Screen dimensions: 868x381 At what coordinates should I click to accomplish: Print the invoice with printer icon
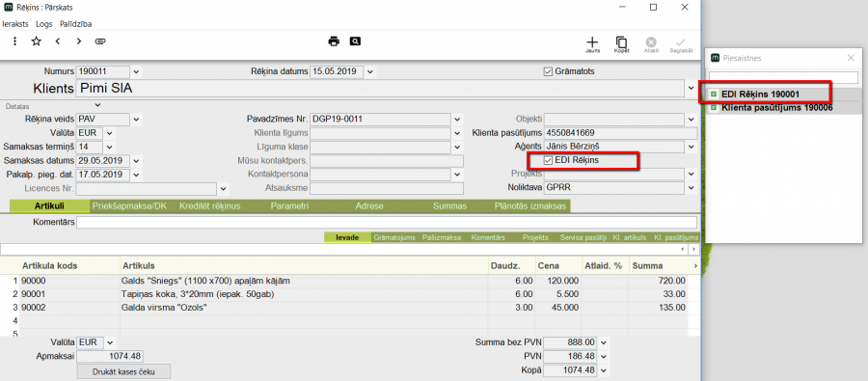coord(334,41)
